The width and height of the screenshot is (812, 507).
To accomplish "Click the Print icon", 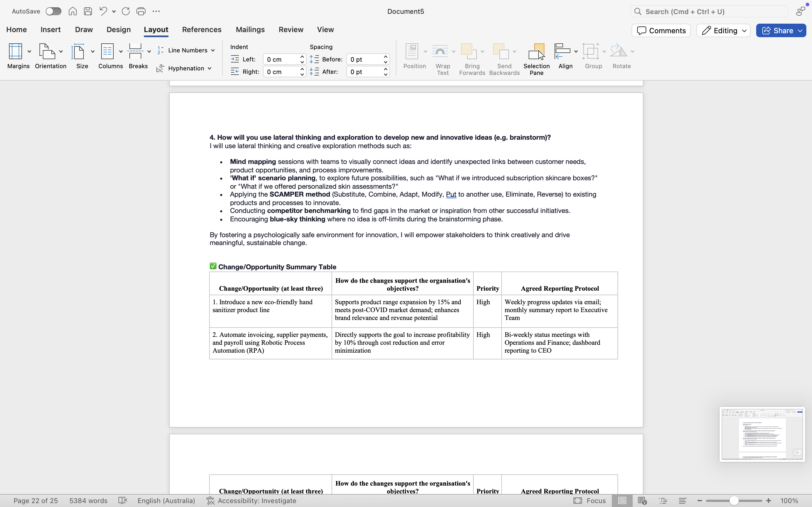I will (141, 11).
